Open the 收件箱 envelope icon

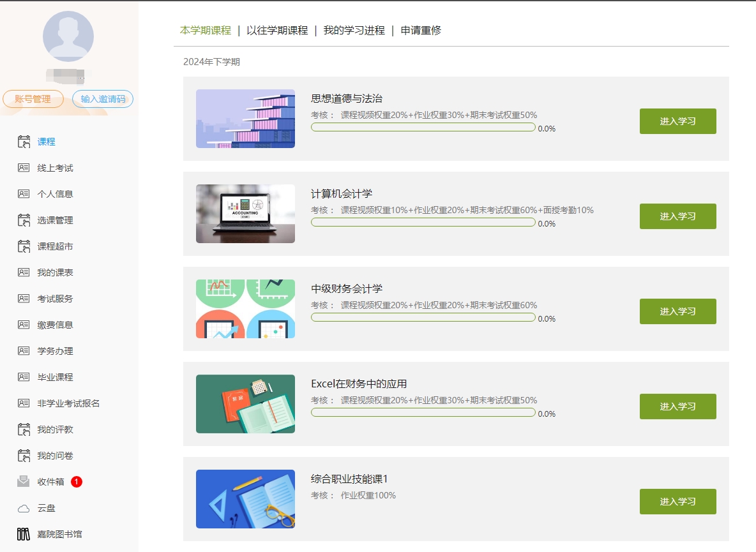coord(24,482)
